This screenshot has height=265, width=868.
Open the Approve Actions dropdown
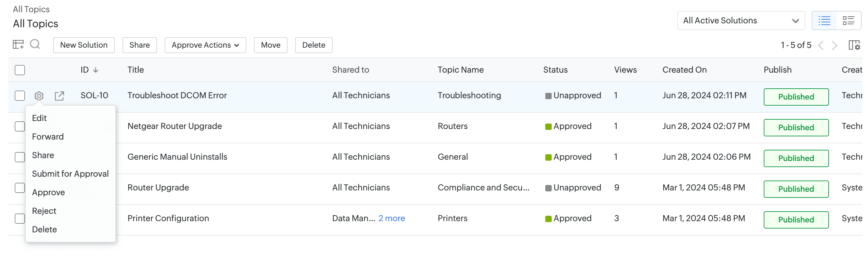pos(205,45)
